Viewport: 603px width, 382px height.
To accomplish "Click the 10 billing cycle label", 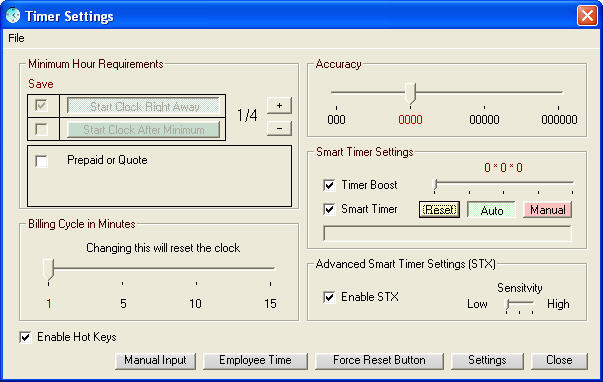I will (196, 304).
